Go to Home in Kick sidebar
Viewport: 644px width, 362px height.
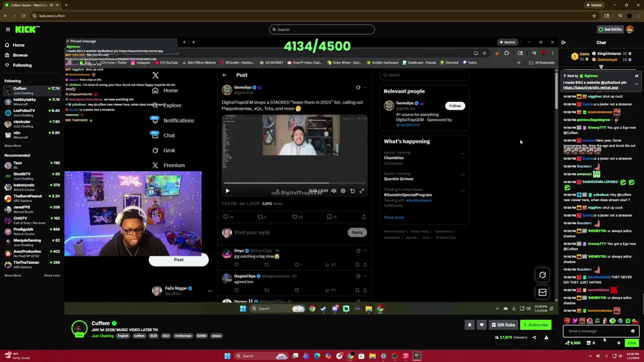(x=19, y=45)
